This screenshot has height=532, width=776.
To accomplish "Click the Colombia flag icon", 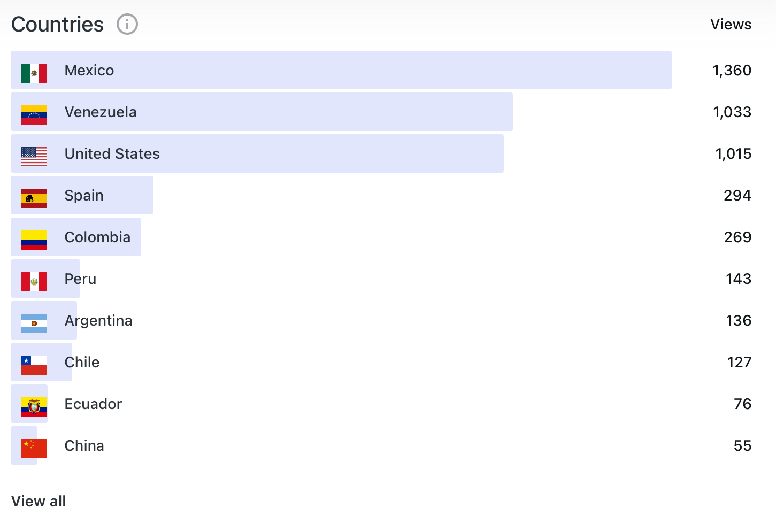I will (34, 240).
